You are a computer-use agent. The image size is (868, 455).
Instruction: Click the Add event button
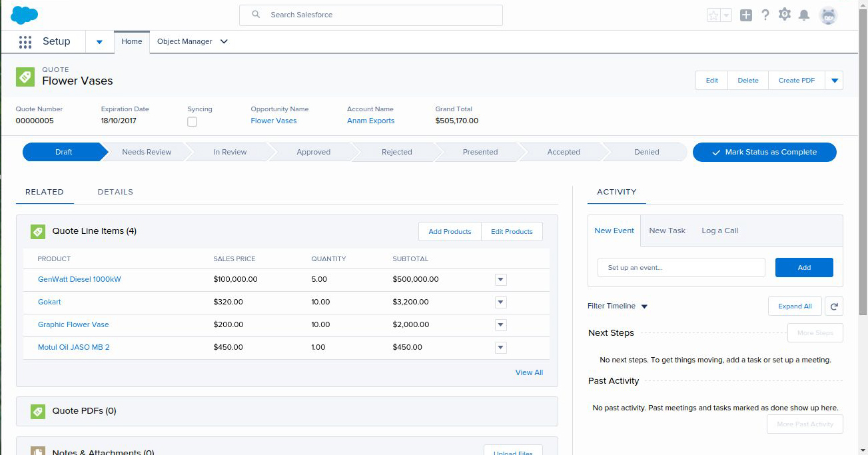point(804,267)
